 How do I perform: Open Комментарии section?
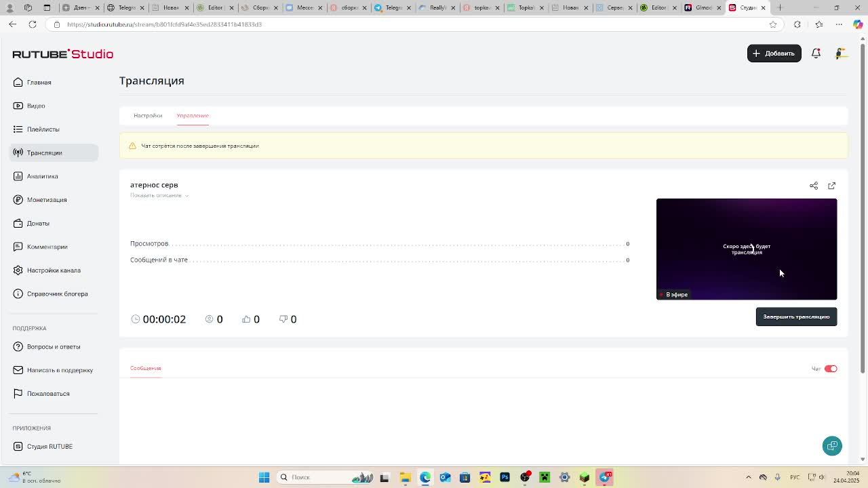(x=54, y=247)
